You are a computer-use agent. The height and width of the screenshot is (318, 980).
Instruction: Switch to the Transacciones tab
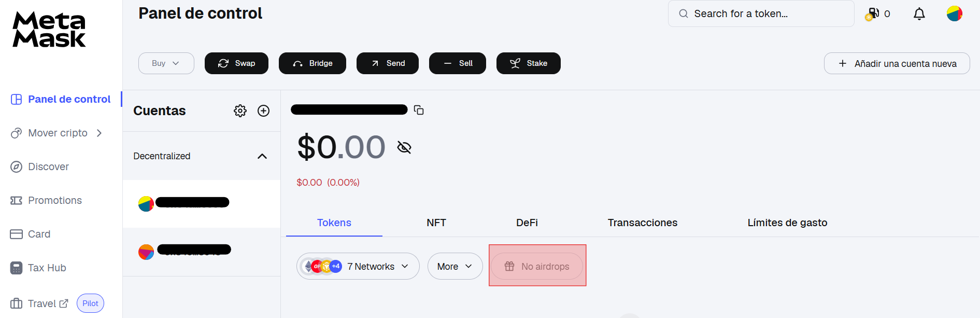(x=642, y=223)
